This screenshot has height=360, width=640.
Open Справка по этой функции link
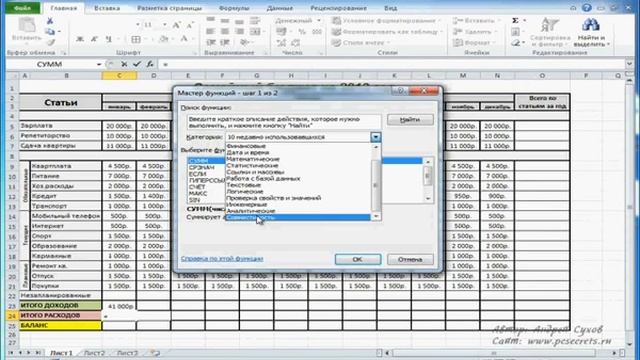pyautogui.click(x=222, y=259)
